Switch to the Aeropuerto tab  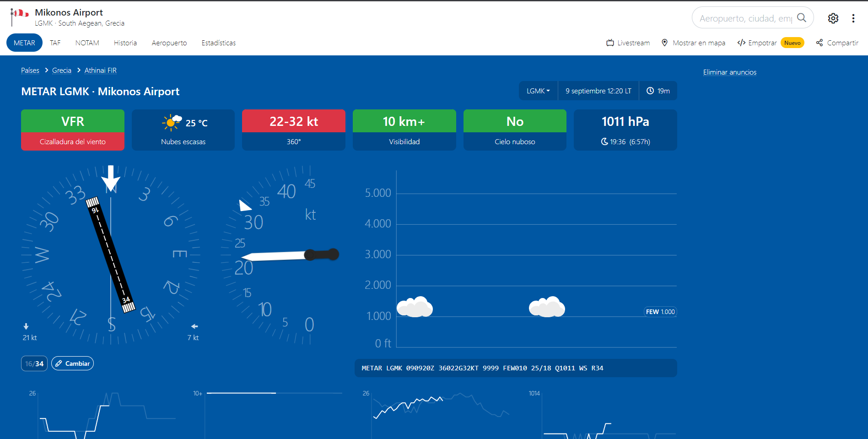[169, 43]
